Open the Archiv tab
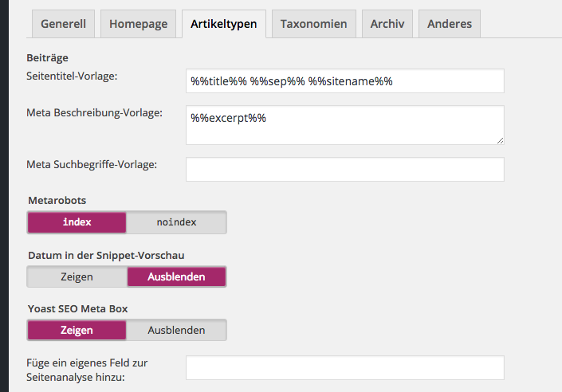This screenshot has height=392, width=562. point(387,24)
